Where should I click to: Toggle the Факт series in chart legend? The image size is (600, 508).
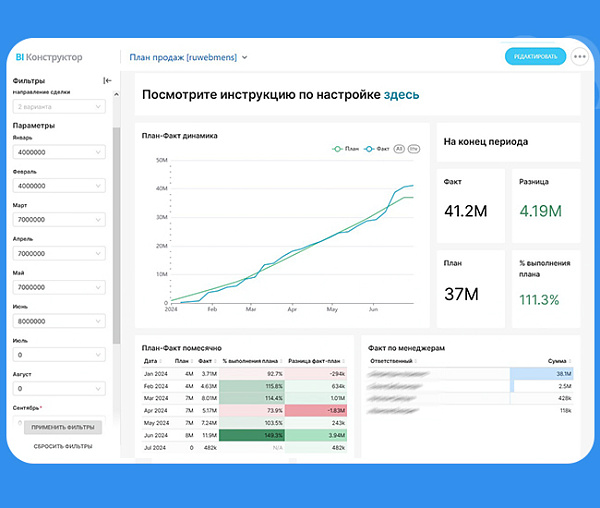[377, 149]
